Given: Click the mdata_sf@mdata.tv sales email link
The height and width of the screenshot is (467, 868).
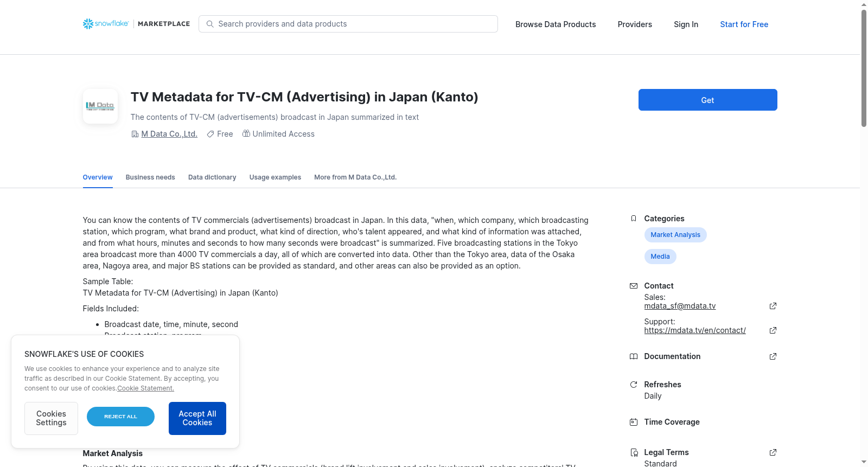Looking at the screenshot, I should 680,306.
